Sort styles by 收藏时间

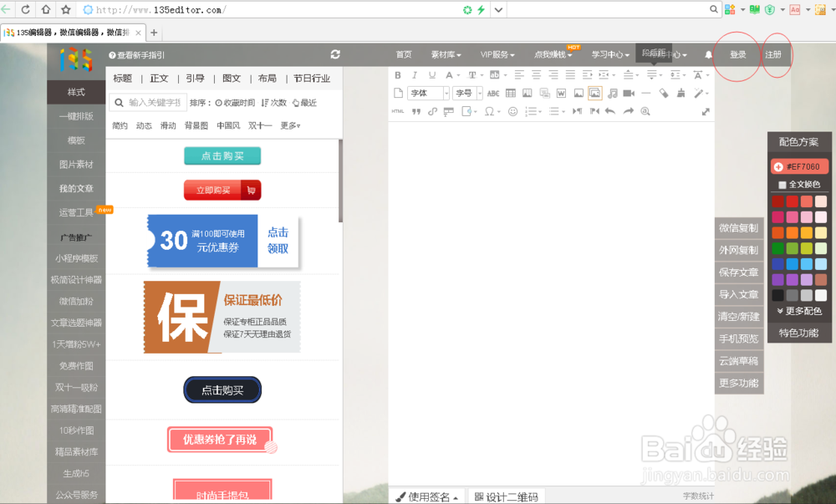click(x=235, y=103)
